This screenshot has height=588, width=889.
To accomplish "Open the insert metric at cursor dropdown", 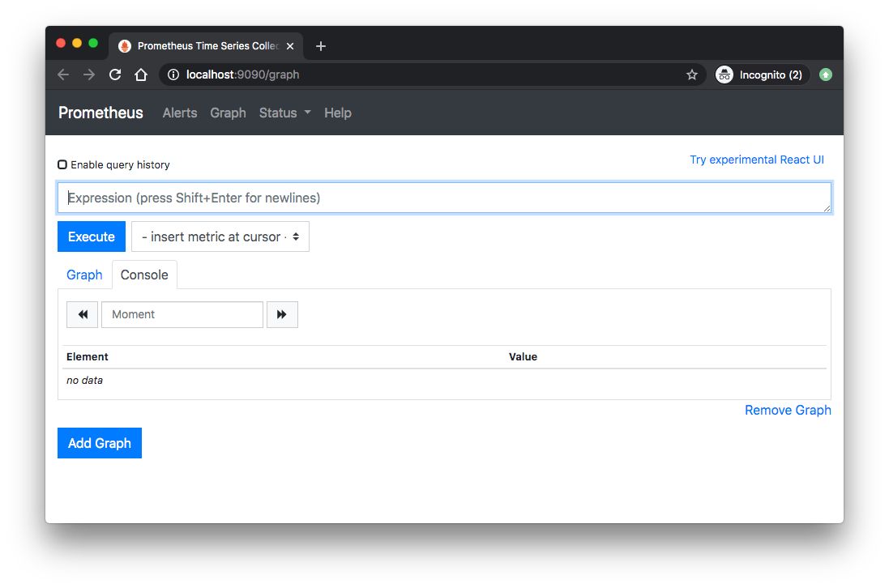I will (220, 236).
